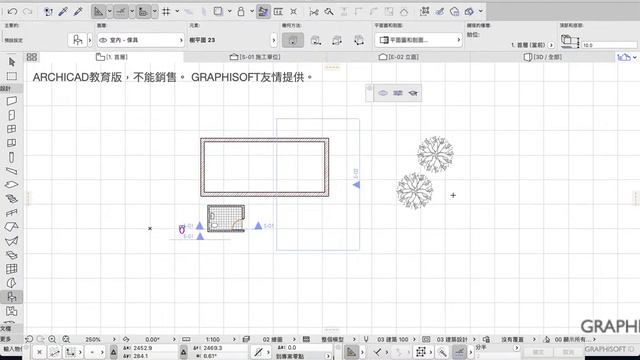Open the Grid Snap dropdown arrow
Viewport: 640px width, 360px height.
click(177, 11)
